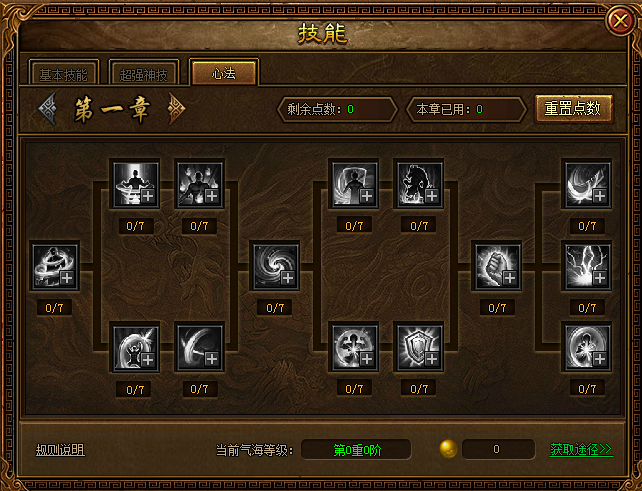642x491 pixels.
Task: Go to previous chapter with left arrow
Action: click(x=48, y=109)
